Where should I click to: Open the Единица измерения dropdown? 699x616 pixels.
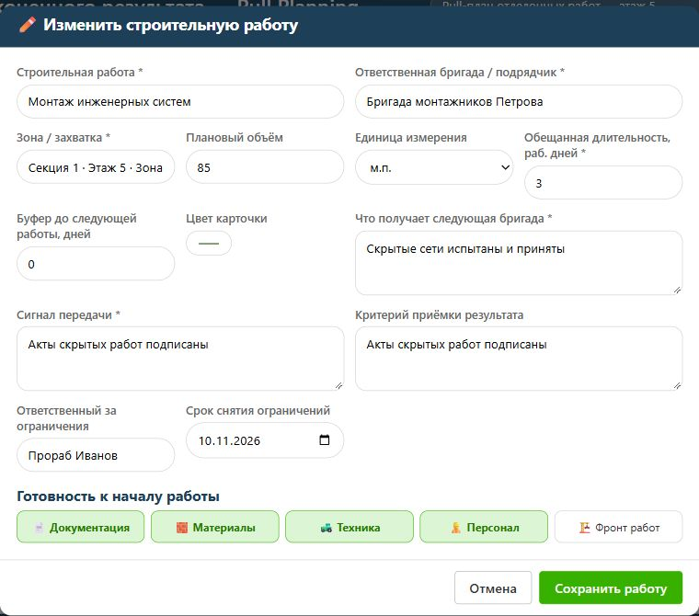[x=434, y=167]
